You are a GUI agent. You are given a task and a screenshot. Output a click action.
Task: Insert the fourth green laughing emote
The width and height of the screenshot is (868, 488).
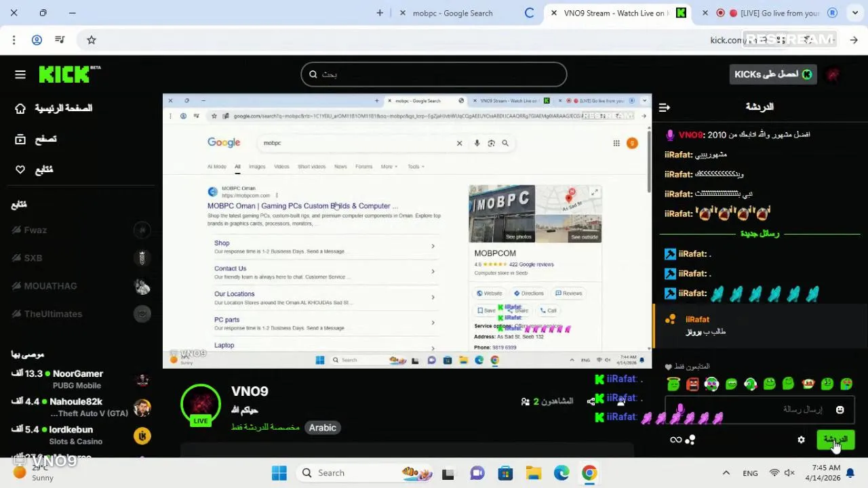[x=731, y=384]
